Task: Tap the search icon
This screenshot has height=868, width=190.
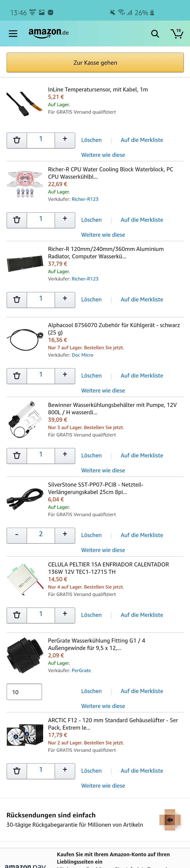Action: tap(155, 34)
